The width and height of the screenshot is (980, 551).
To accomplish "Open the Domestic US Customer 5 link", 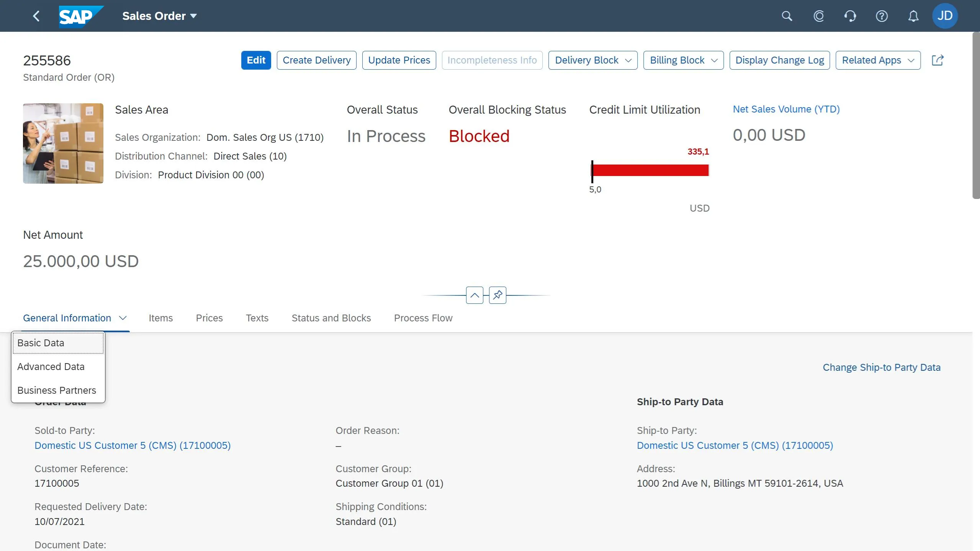I will pos(132,445).
